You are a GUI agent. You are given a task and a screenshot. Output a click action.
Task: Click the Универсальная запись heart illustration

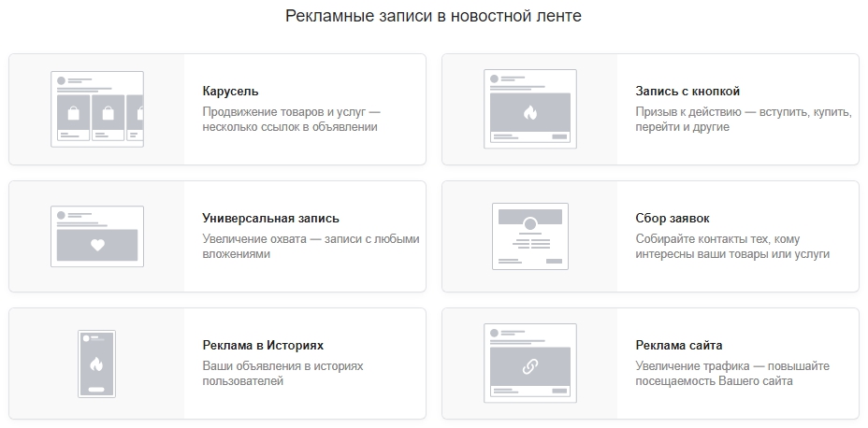(x=97, y=236)
